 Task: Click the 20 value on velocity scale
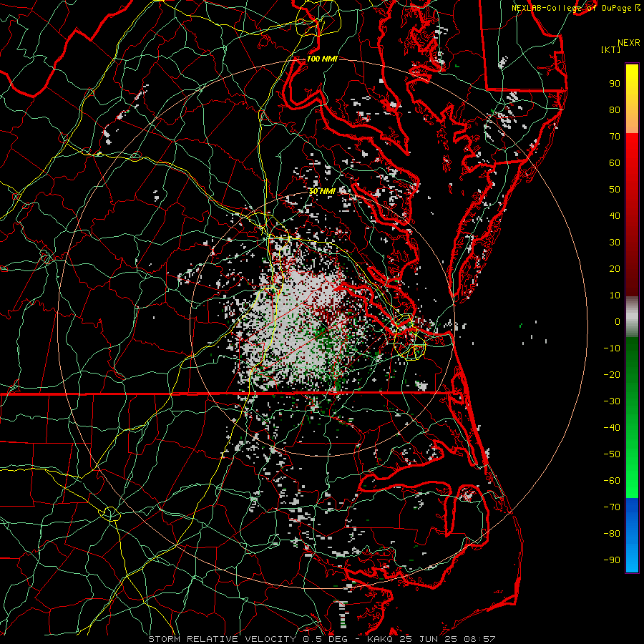tap(615, 268)
